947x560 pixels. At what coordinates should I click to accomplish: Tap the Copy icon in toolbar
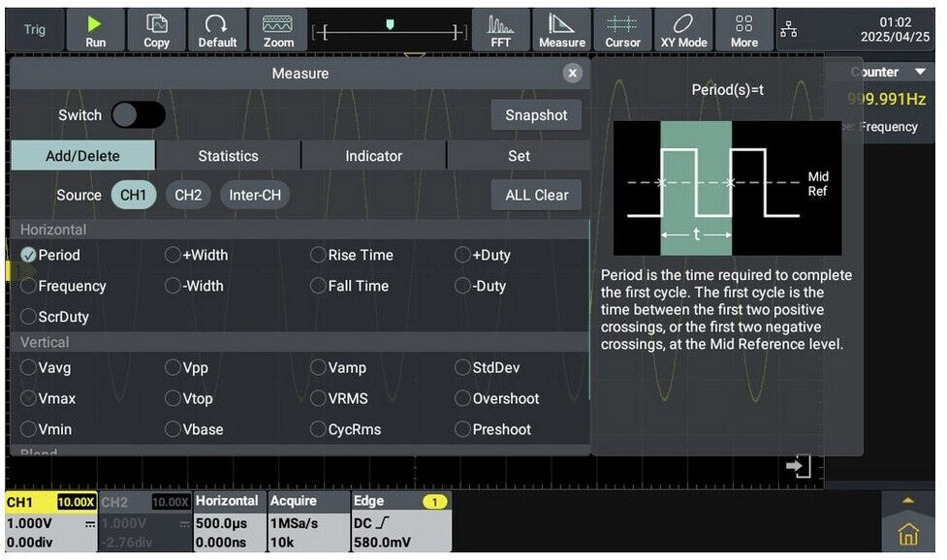point(156,29)
